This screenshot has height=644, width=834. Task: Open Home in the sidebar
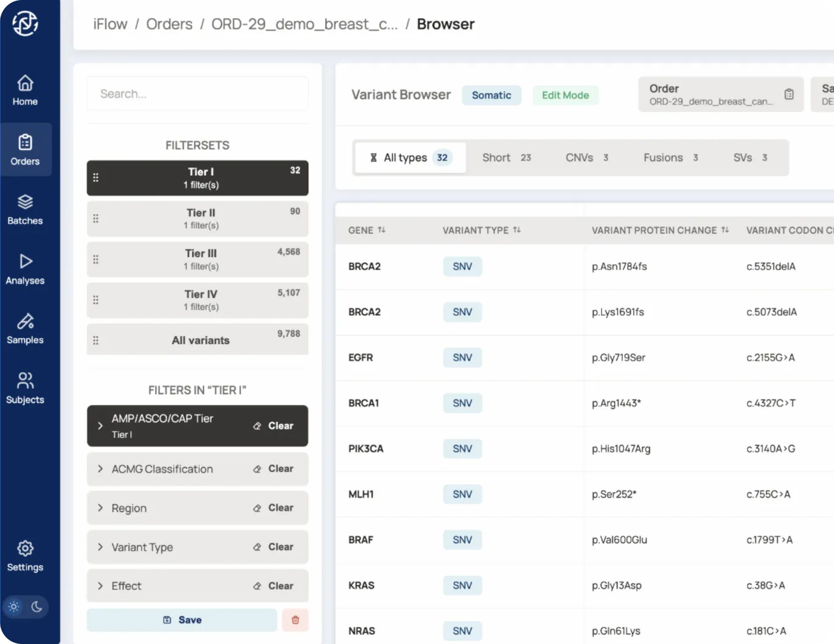(x=25, y=90)
